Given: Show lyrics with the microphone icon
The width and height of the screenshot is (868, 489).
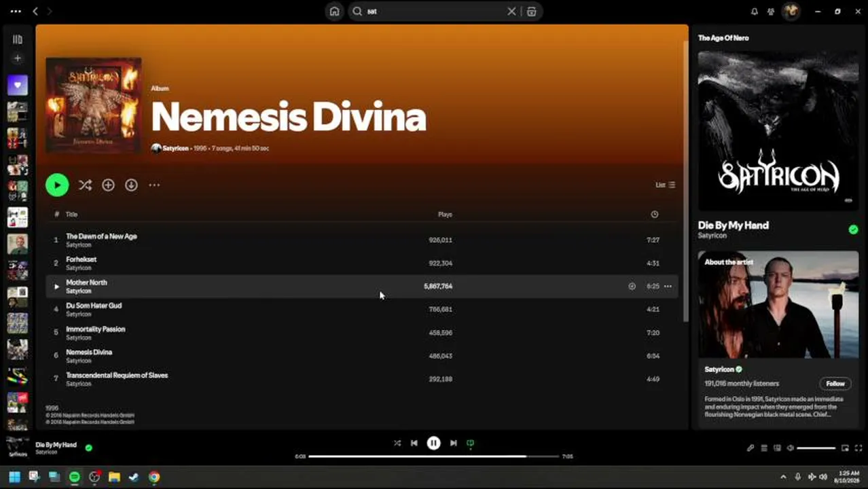Looking at the screenshot, I should (751, 448).
